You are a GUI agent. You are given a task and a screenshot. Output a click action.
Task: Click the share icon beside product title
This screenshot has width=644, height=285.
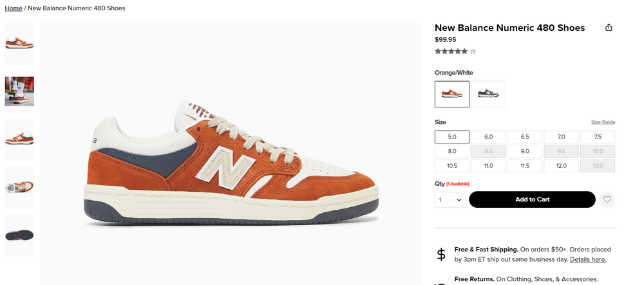tap(609, 28)
